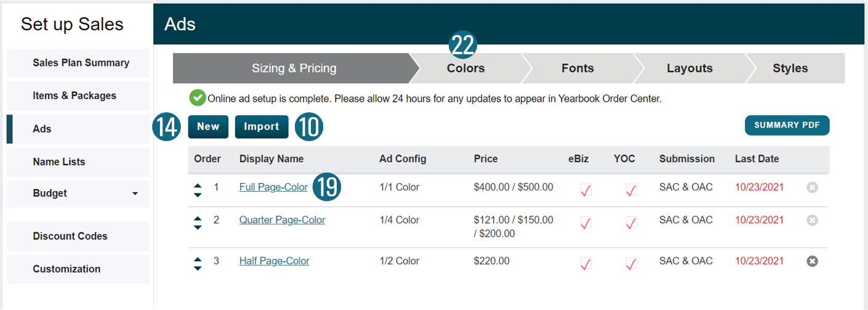
Task: Move Half Page-Color ad up in order
Action: pos(198,258)
